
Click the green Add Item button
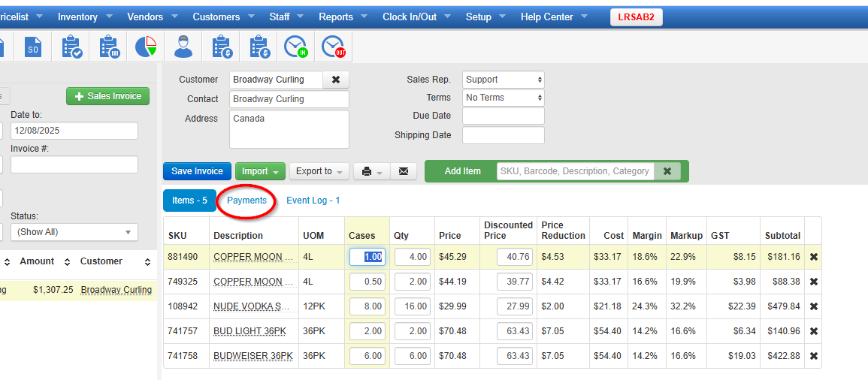(463, 171)
